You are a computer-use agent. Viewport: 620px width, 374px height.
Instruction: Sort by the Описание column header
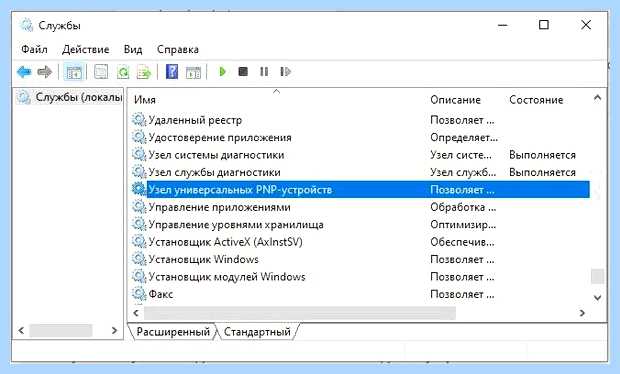pos(455,100)
